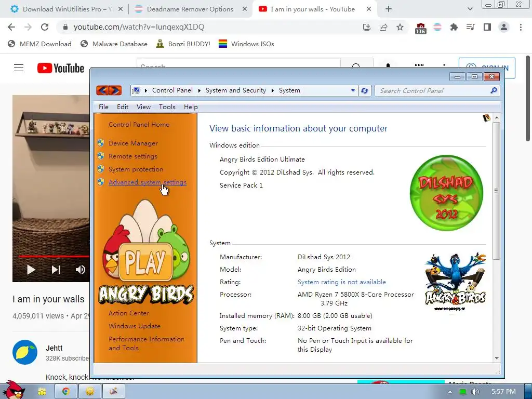The width and height of the screenshot is (532, 399).
Task: Click the Search Control Panel field
Action: coord(433,90)
